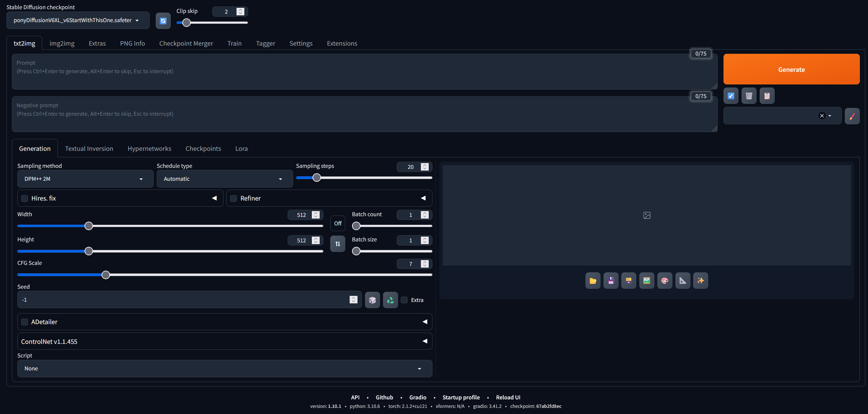Click the refresh checkpoint list icon
The height and width of the screenshot is (414, 868).
coord(163,21)
